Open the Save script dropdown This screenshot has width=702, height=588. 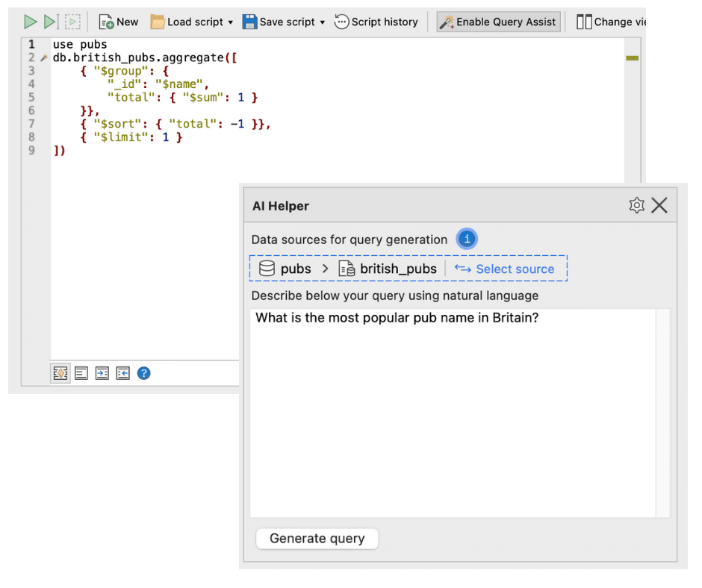284,22
